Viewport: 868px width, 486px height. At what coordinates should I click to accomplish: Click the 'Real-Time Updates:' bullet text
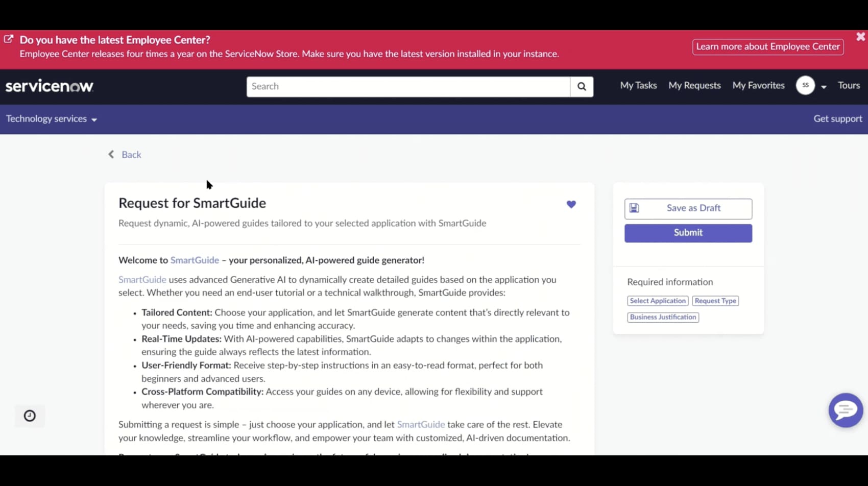pyautogui.click(x=181, y=339)
